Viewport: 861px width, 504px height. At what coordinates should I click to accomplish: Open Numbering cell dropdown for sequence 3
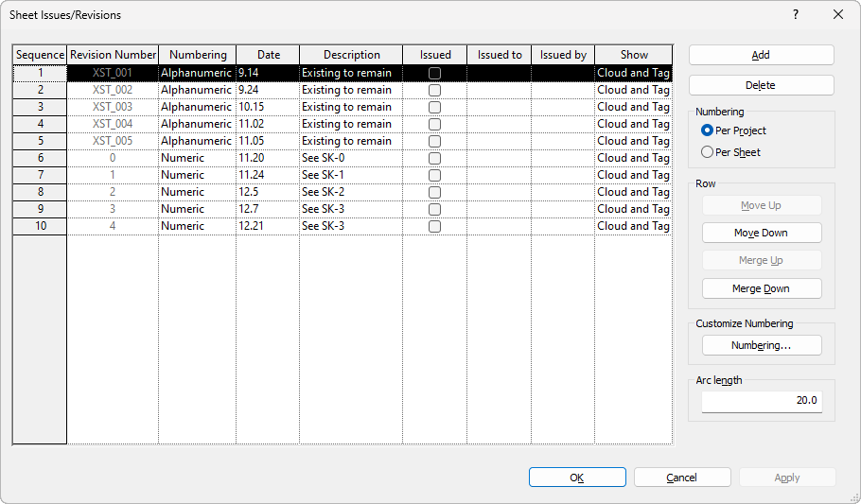click(x=197, y=107)
